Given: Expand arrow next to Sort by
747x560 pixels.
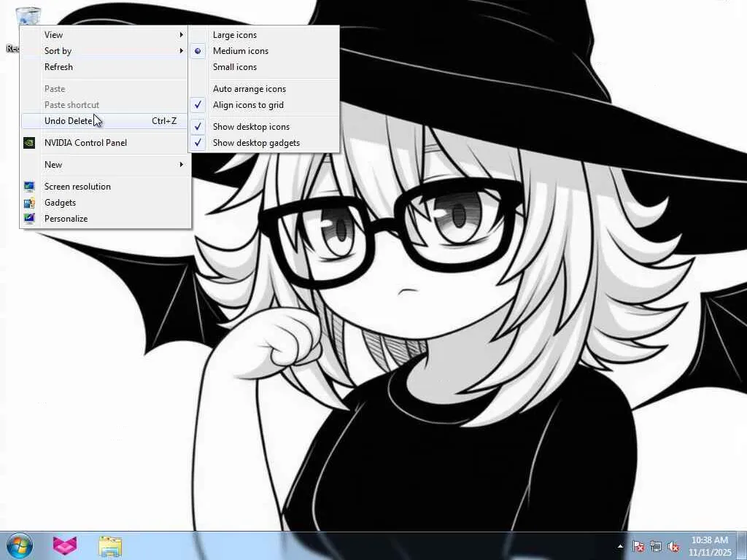Looking at the screenshot, I should 181,51.
